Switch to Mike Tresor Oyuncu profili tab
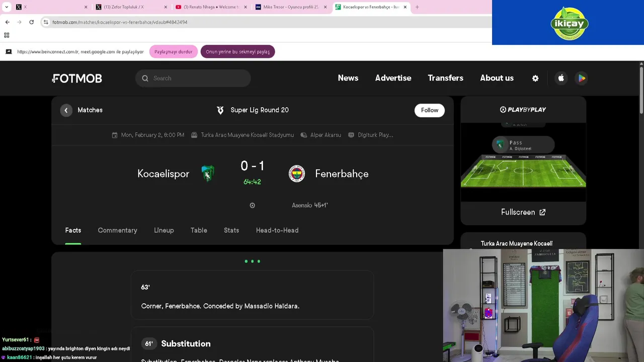This screenshot has height=362, width=644. tap(291, 7)
